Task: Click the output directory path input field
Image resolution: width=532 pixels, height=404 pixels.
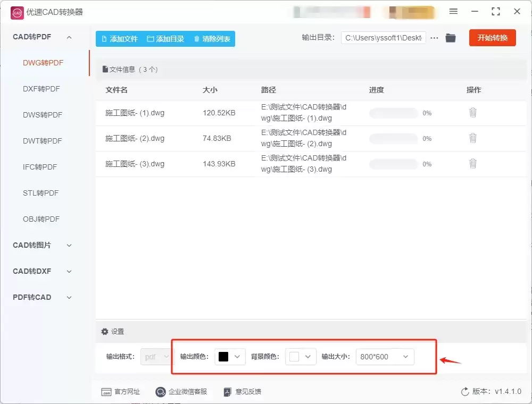Action: 383,38
